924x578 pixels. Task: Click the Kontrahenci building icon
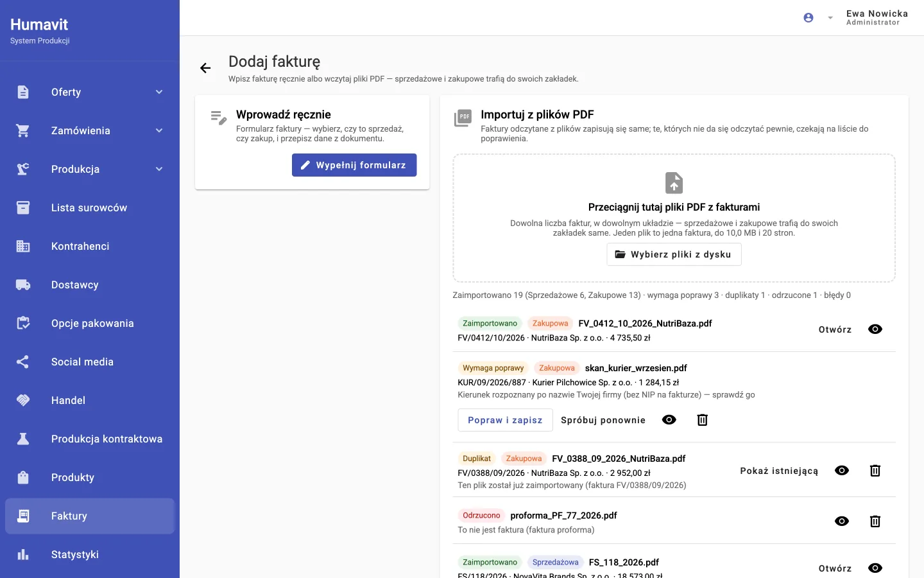23,246
